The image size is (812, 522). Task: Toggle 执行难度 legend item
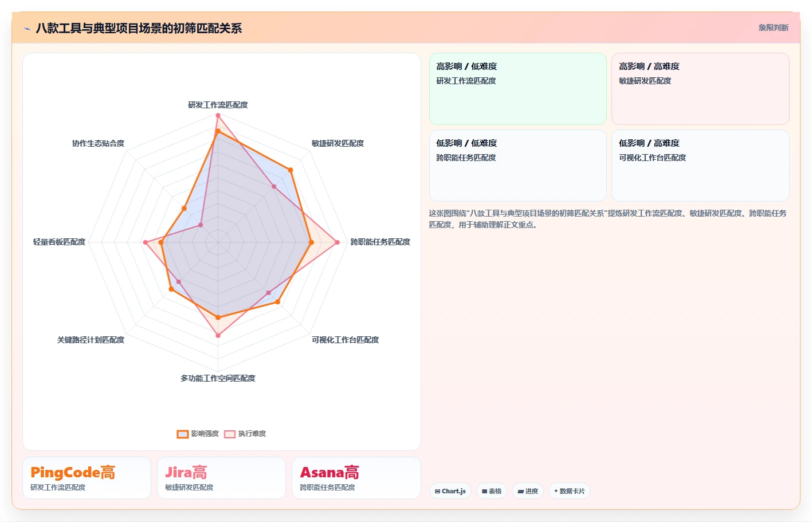click(x=245, y=434)
